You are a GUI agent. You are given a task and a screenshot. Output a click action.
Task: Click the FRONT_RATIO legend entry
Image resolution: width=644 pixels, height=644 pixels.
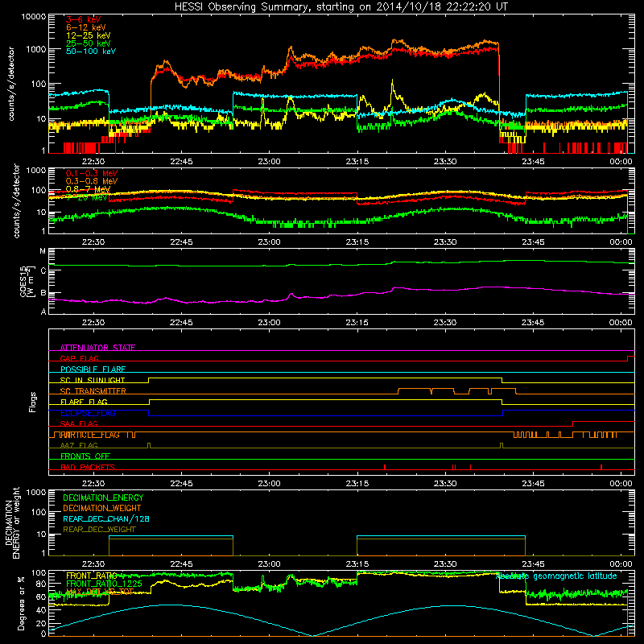click(x=92, y=576)
